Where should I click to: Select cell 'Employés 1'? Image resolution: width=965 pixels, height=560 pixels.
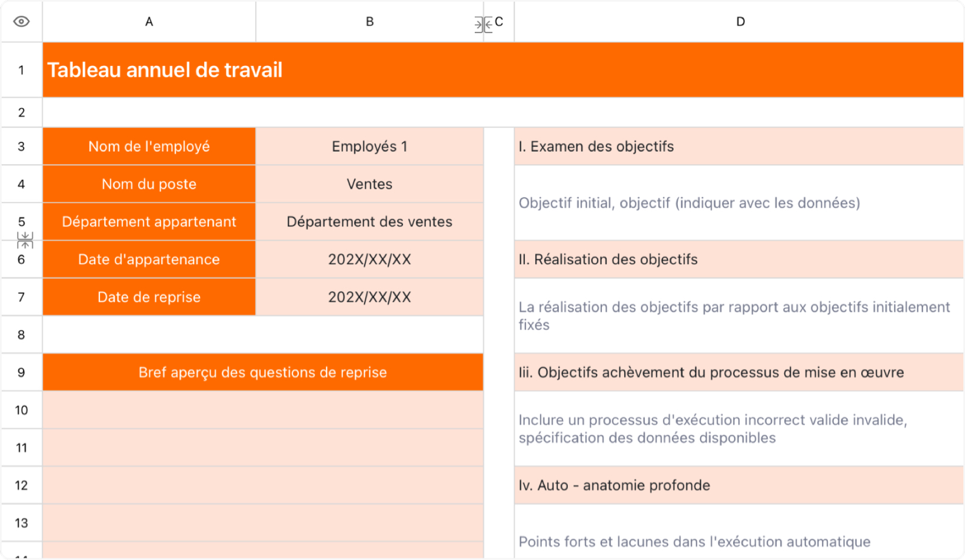pyautogui.click(x=370, y=146)
